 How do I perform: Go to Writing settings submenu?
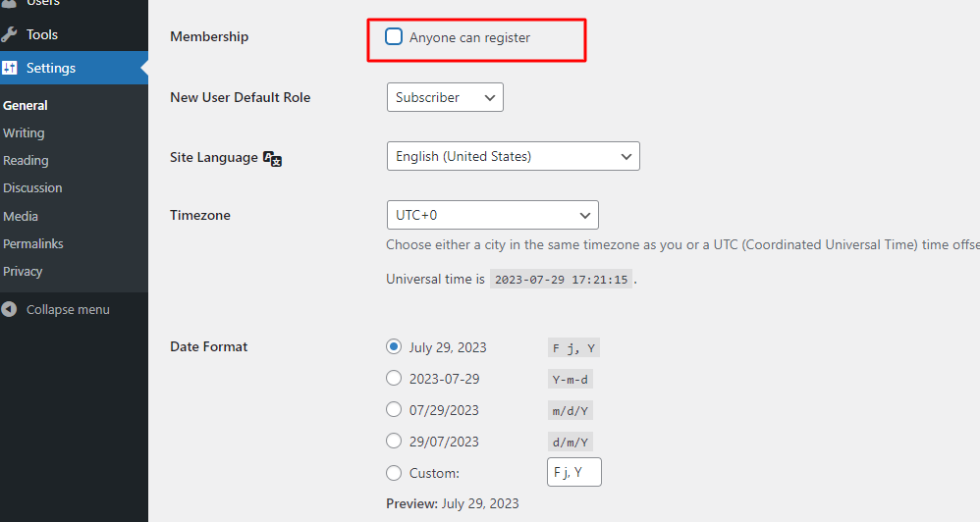coord(24,133)
